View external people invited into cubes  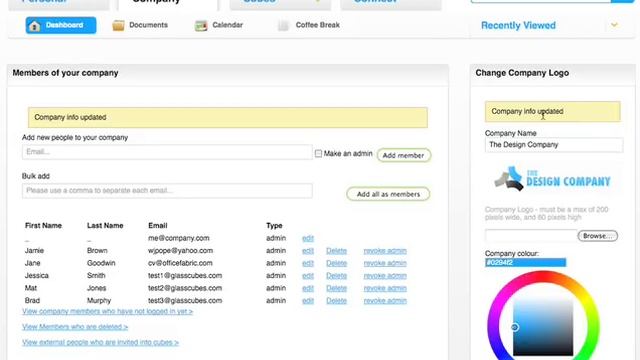click(100, 342)
